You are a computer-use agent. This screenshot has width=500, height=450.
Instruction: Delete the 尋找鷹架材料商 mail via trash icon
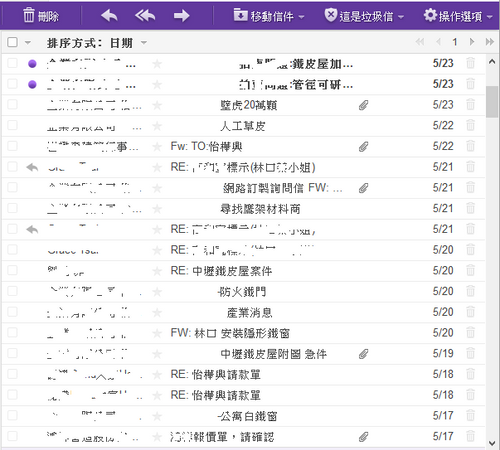(470, 208)
